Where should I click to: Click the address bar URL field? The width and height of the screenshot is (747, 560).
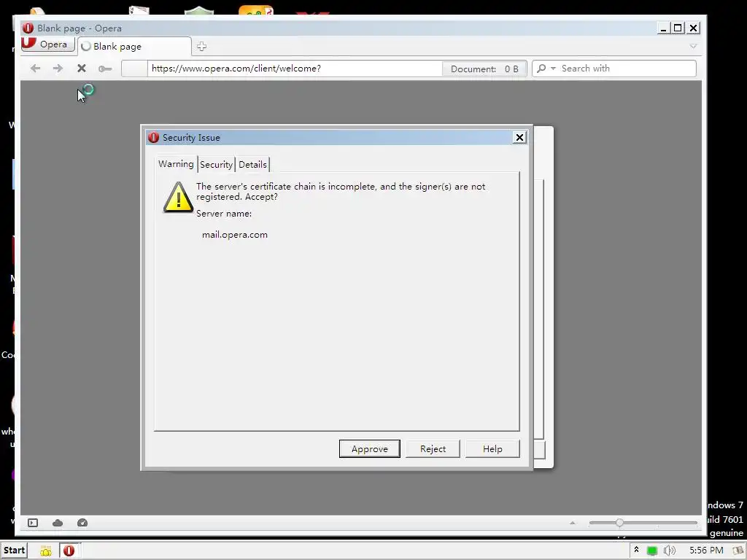tap(295, 68)
